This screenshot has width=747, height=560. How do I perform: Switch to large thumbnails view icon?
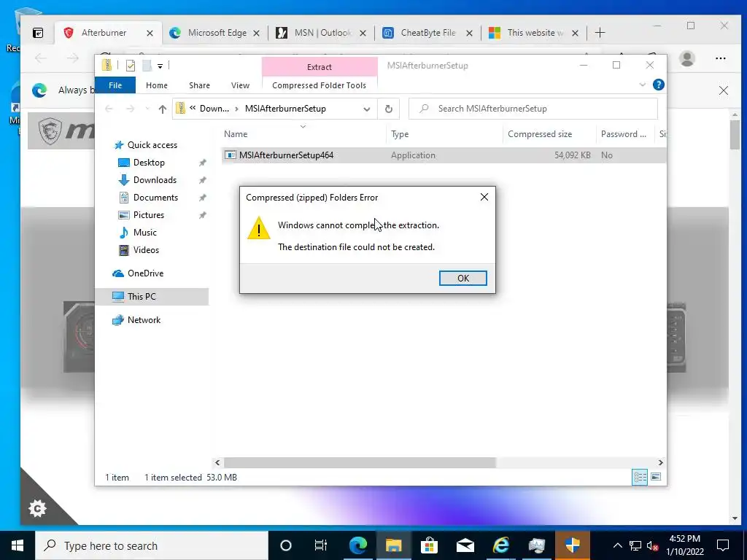[656, 477]
